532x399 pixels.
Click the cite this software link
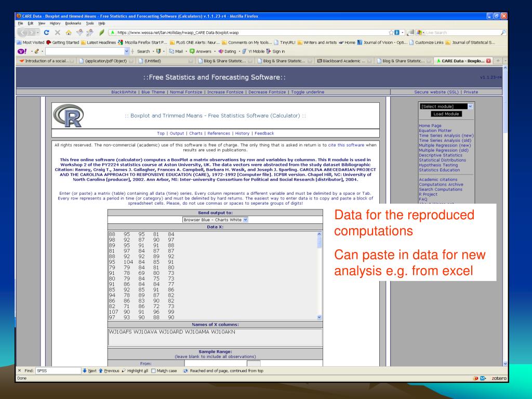346,145
